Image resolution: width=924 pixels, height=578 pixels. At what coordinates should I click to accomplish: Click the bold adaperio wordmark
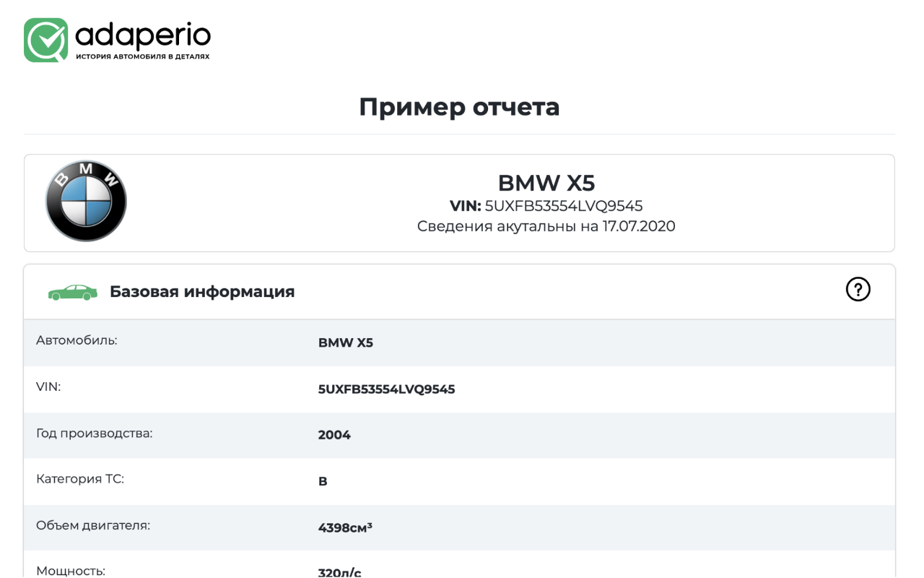tap(141, 33)
